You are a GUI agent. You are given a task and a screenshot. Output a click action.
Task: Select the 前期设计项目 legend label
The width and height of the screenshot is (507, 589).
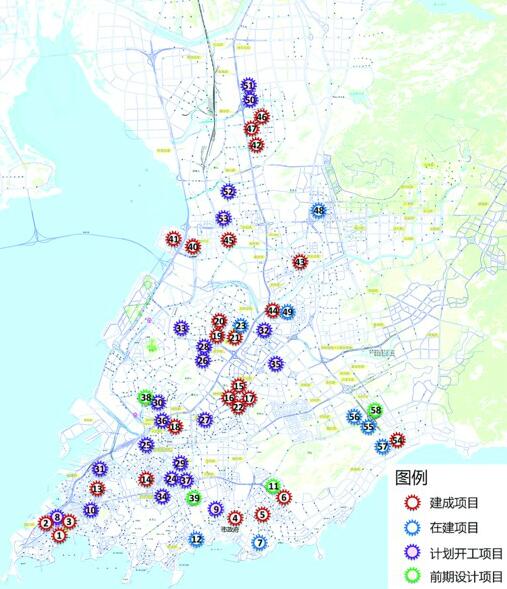pyautogui.click(x=466, y=576)
